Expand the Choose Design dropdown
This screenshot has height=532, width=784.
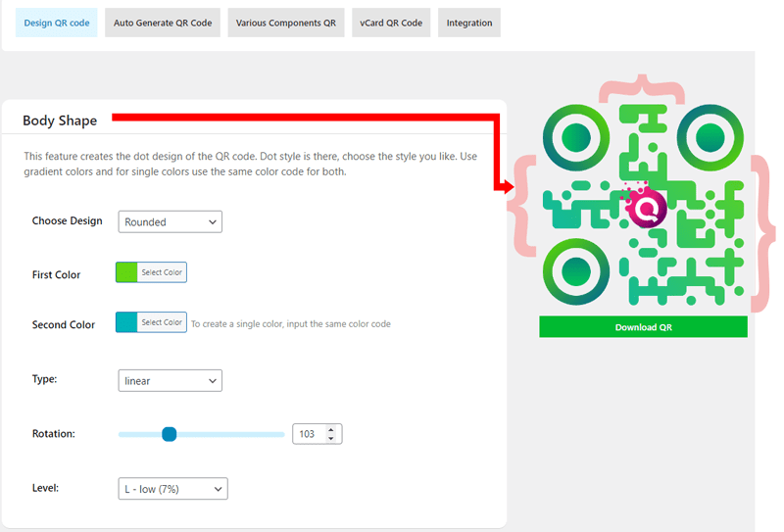(170, 221)
